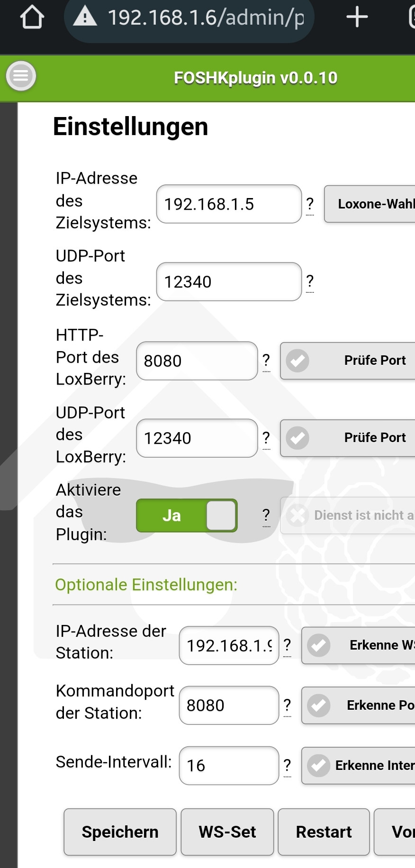415x868 pixels.
Task: Click the Sende-Intervall input field
Action: point(229,765)
